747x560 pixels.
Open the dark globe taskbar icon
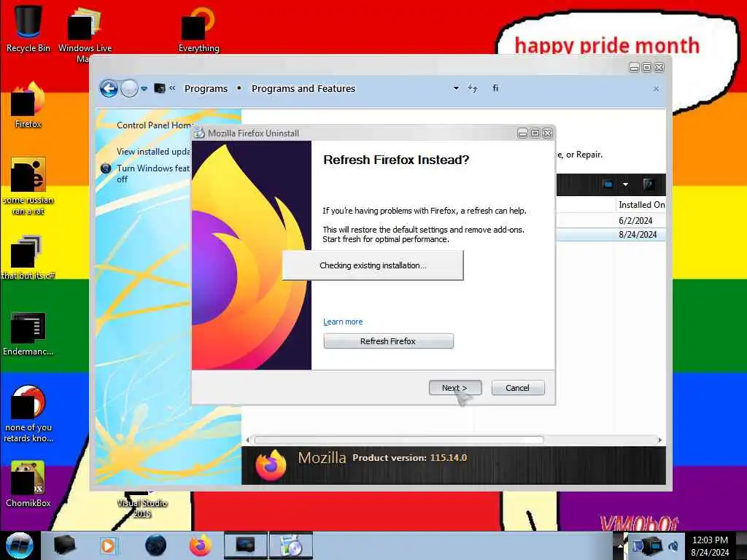coord(155,545)
